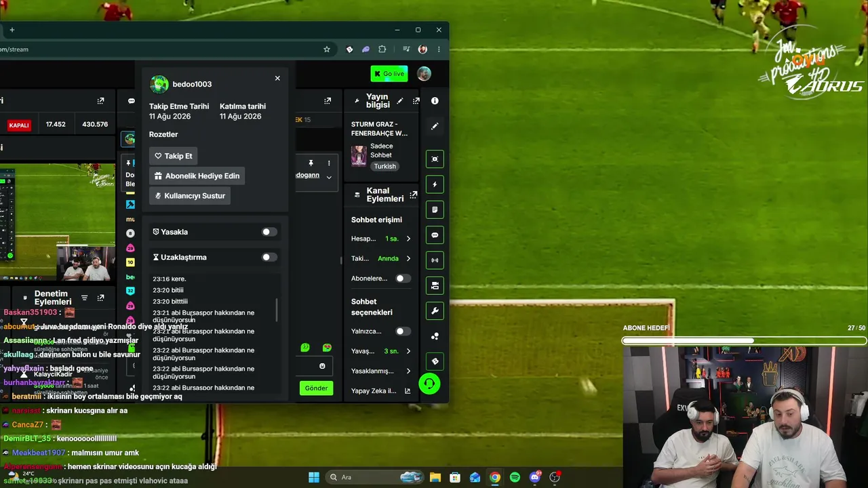Open a new browser tab
This screenshot has height=488, width=868.
click(x=12, y=30)
